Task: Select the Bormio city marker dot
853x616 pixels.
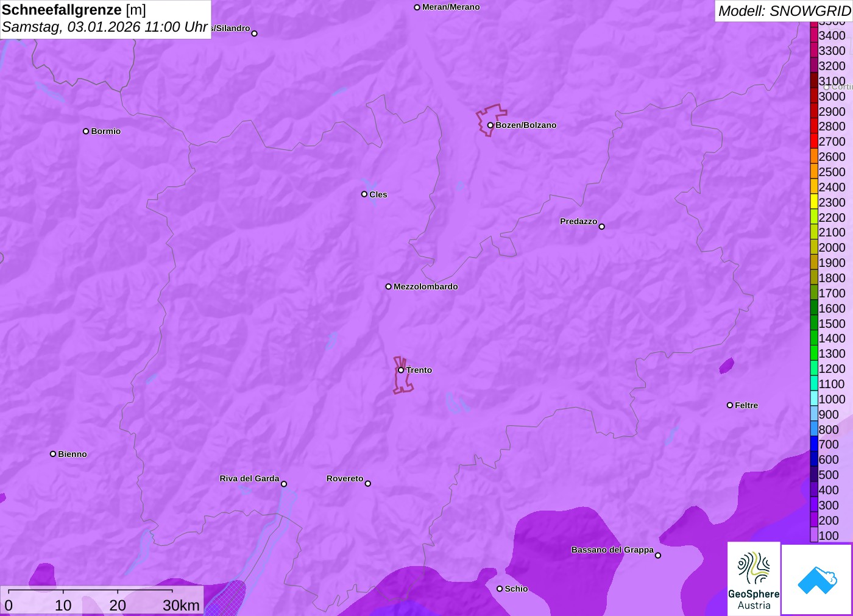Action: (x=86, y=131)
